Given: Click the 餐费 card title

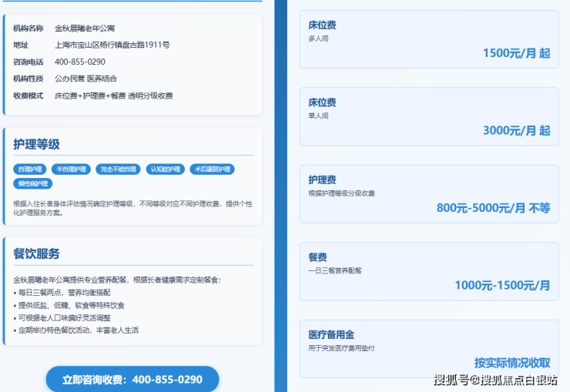Looking at the screenshot, I should coord(317,257).
